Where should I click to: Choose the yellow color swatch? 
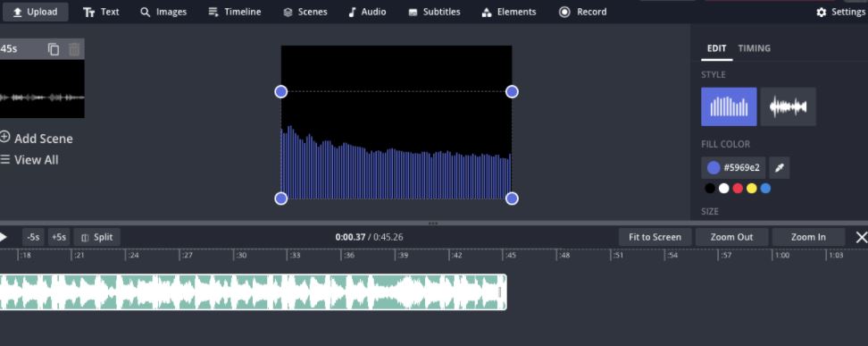tap(751, 189)
